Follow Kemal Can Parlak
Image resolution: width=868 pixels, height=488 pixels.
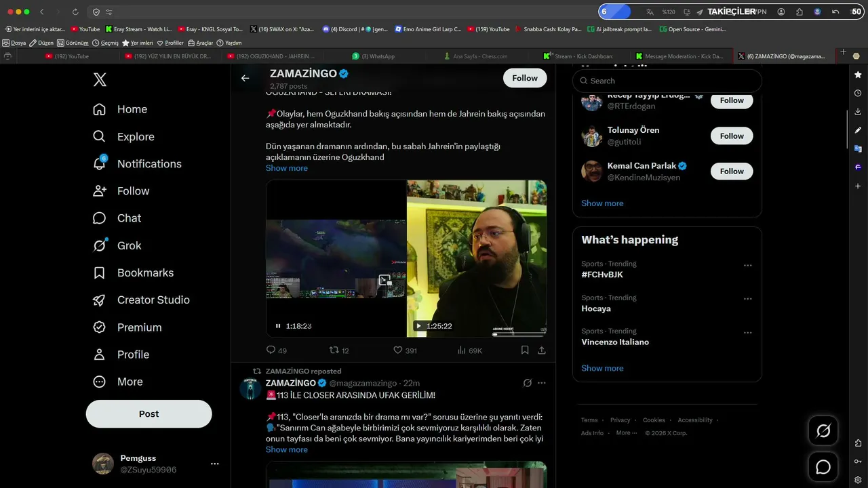coord(732,171)
